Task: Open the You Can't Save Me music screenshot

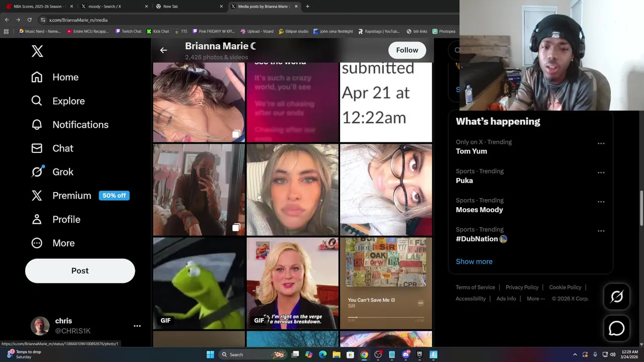Action: point(386,283)
